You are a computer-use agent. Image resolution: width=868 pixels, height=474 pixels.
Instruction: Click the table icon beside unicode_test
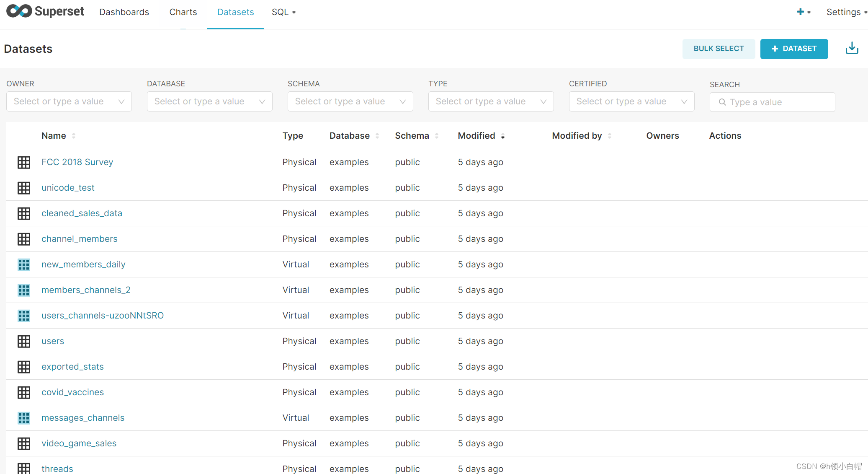(x=24, y=188)
